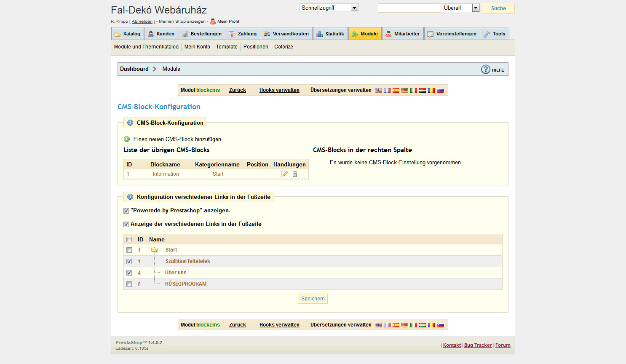
Task: Click the Start folder icon in the list
Action: pyautogui.click(x=154, y=250)
